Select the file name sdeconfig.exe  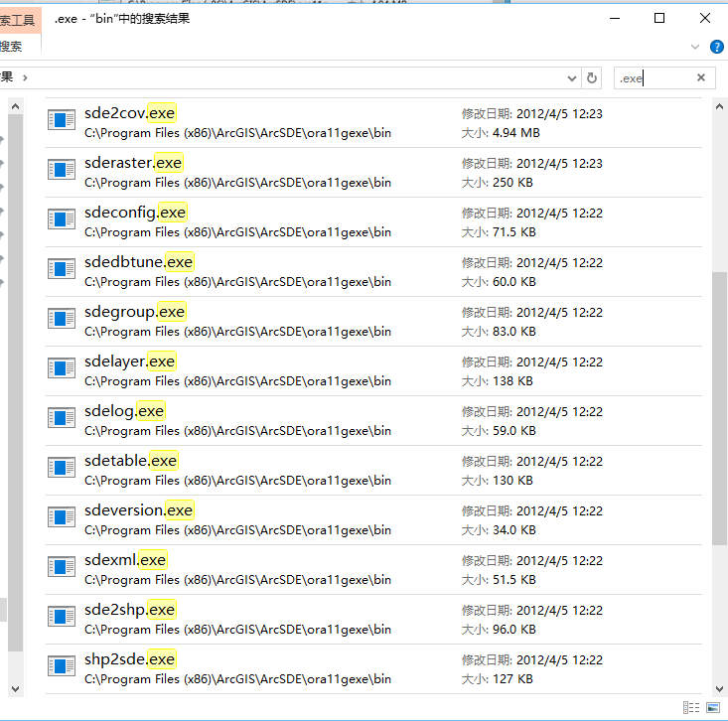135,213
